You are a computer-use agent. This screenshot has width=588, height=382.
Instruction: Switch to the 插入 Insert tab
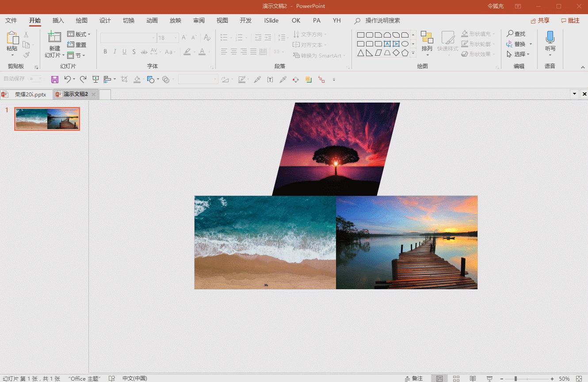pyautogui.click(x=58, y=20)
